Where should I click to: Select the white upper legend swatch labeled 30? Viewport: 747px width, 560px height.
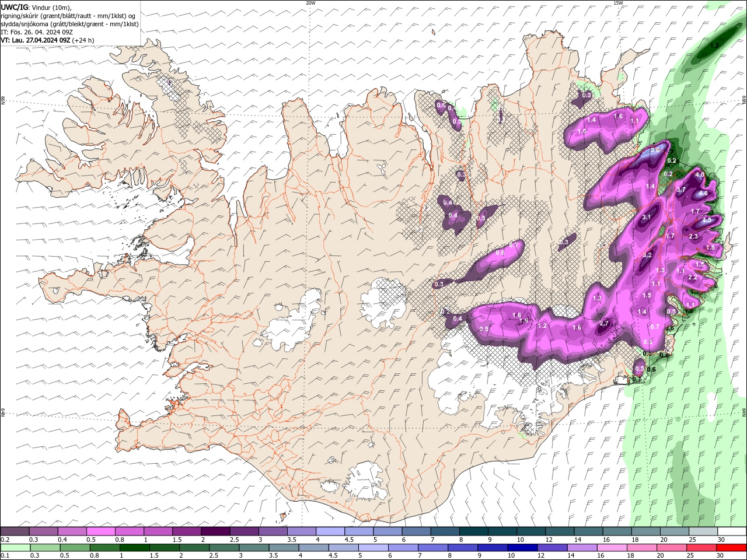coord(731,531)
